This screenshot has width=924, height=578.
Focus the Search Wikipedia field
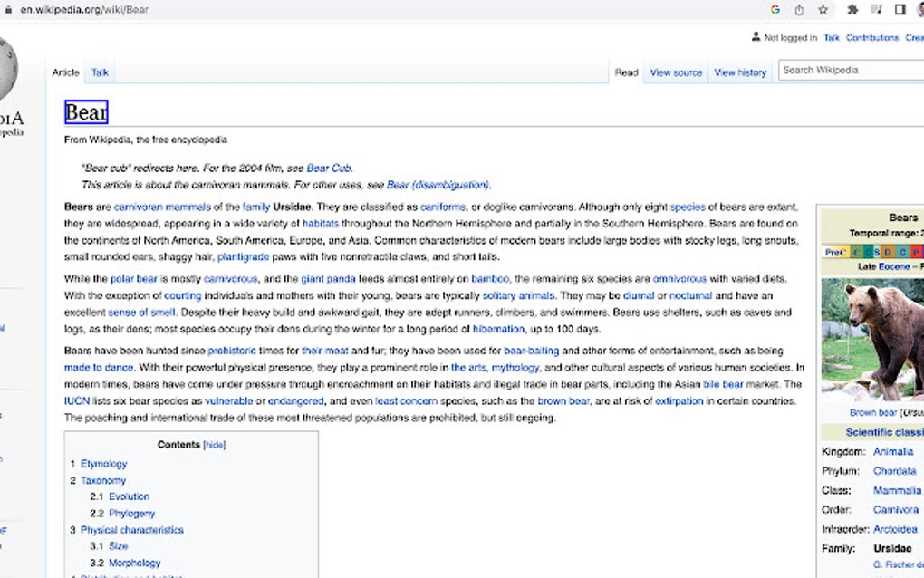click(x=851, y=70)
